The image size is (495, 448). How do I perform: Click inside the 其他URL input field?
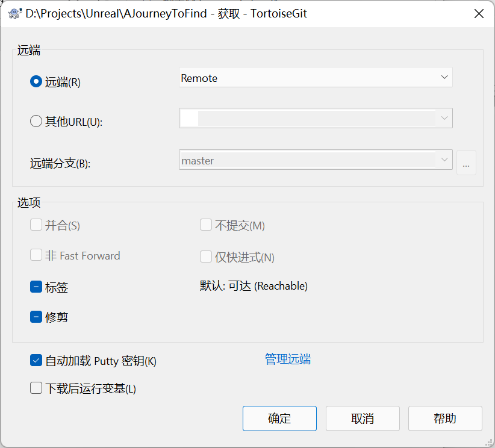pos(271,118)
